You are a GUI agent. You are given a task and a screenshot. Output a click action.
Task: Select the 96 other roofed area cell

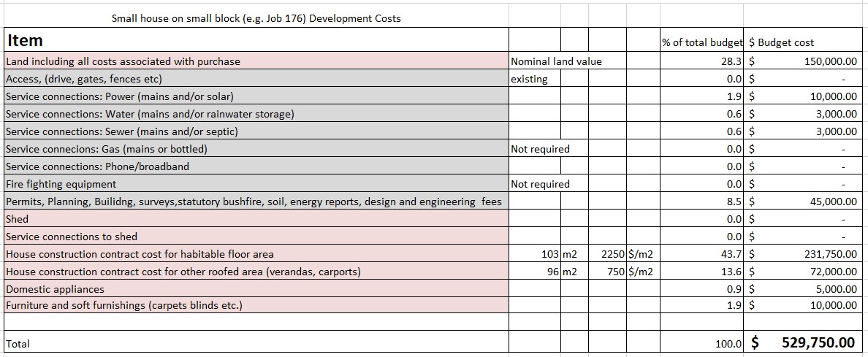click(552, 272)
